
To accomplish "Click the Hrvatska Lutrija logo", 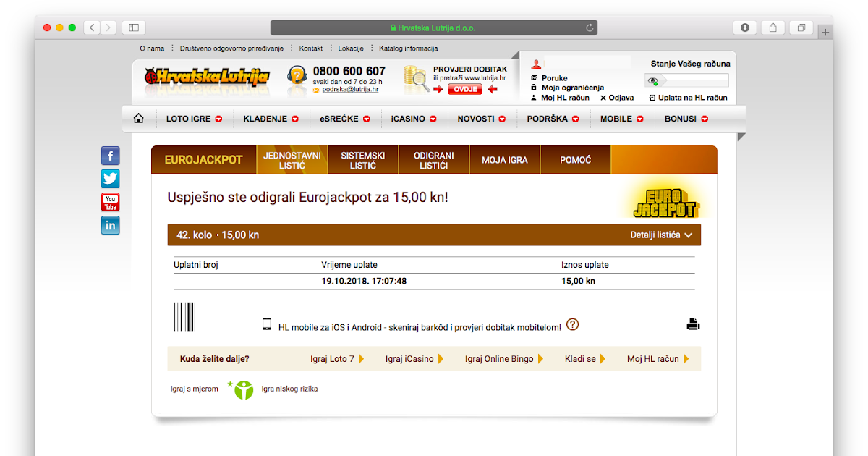I will [x=207, y=77].
